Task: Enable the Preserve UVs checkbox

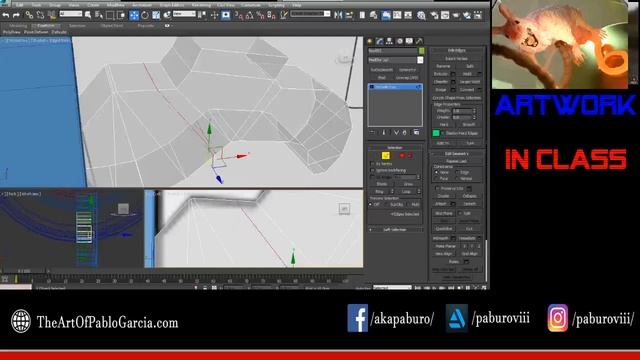Action: pyautogui.click(x=437, y=189)
